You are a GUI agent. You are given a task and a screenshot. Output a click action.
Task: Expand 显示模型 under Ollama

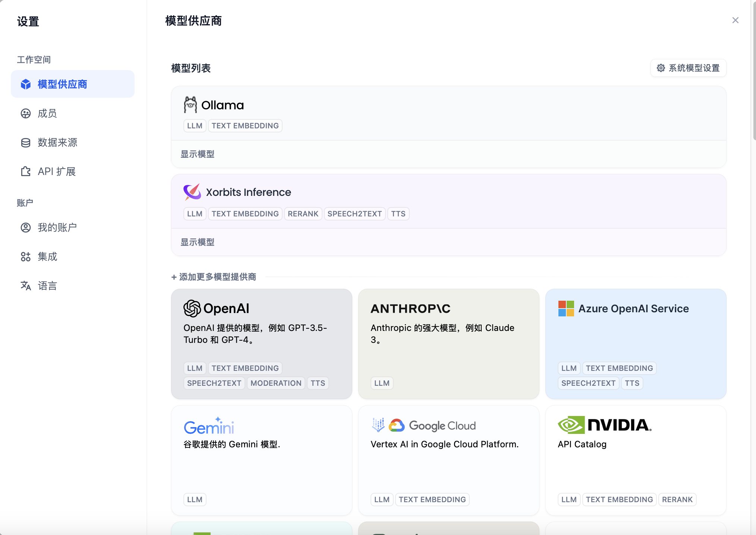[x=198, y=154]
